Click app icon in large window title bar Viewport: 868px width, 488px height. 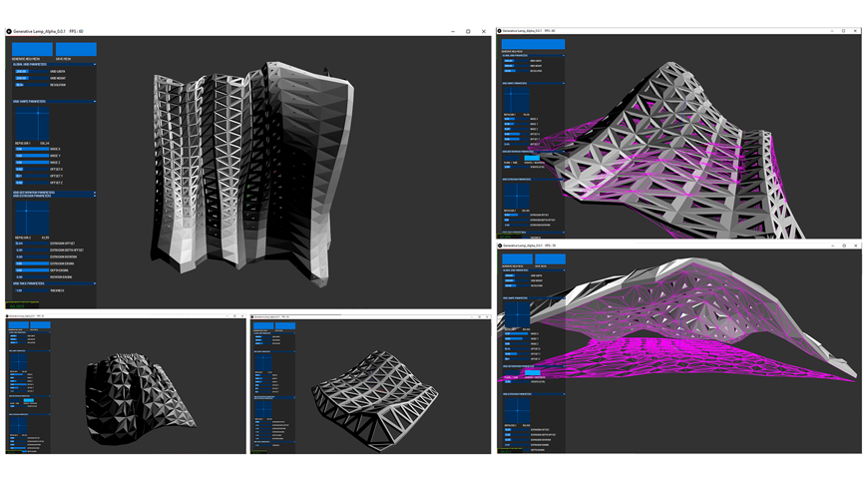coord(9,32)
